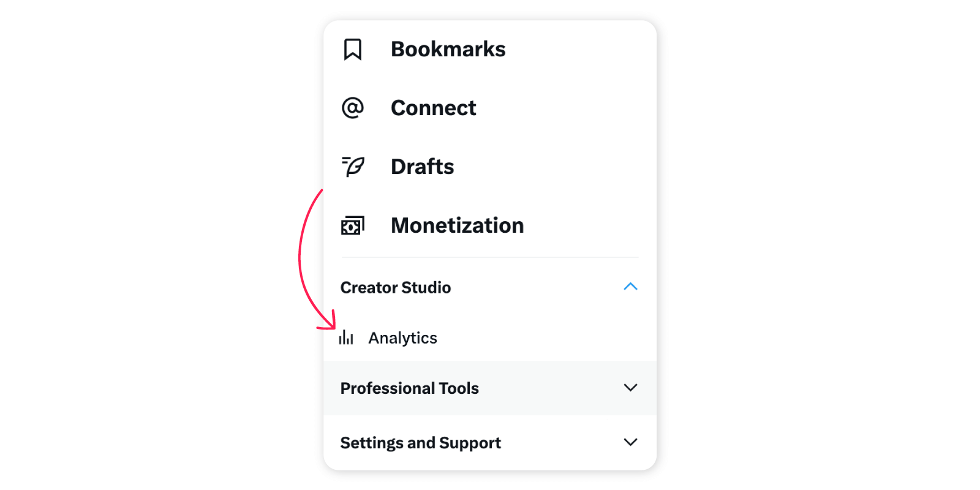980x490 pixels.
Task: Open the Bookmarks menu item
Action: coord(448,50)
